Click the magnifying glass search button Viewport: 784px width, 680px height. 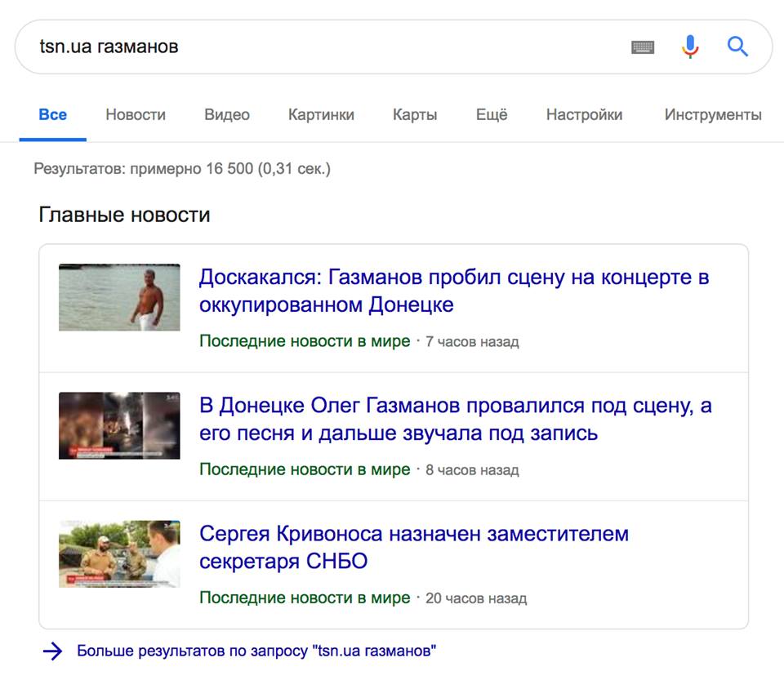737,47
